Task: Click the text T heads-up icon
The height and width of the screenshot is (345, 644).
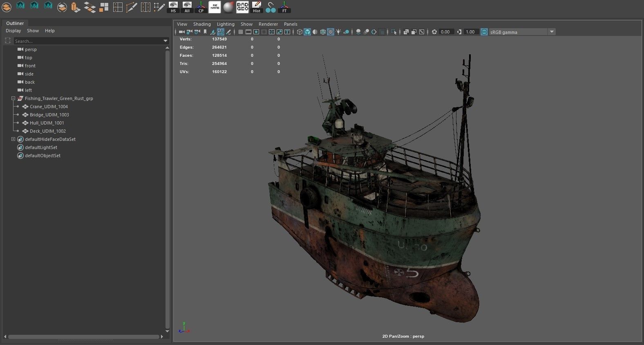Action: click(x=287, y=32)
